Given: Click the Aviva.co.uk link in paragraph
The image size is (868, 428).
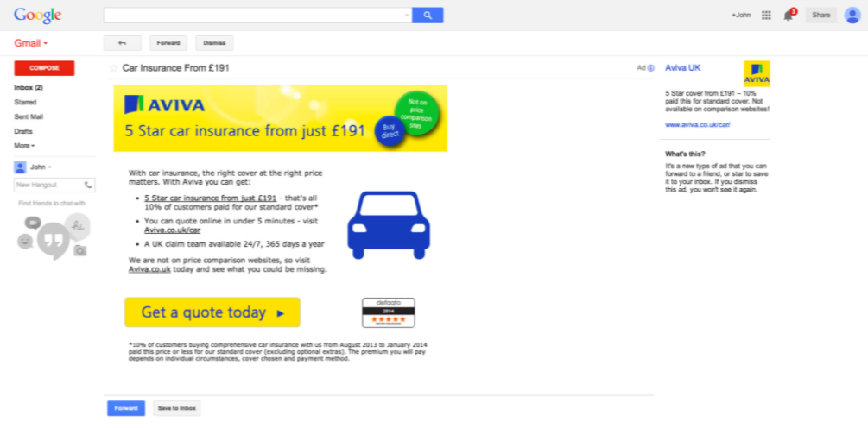Looking at the screenshot, I should click(149, 269).
